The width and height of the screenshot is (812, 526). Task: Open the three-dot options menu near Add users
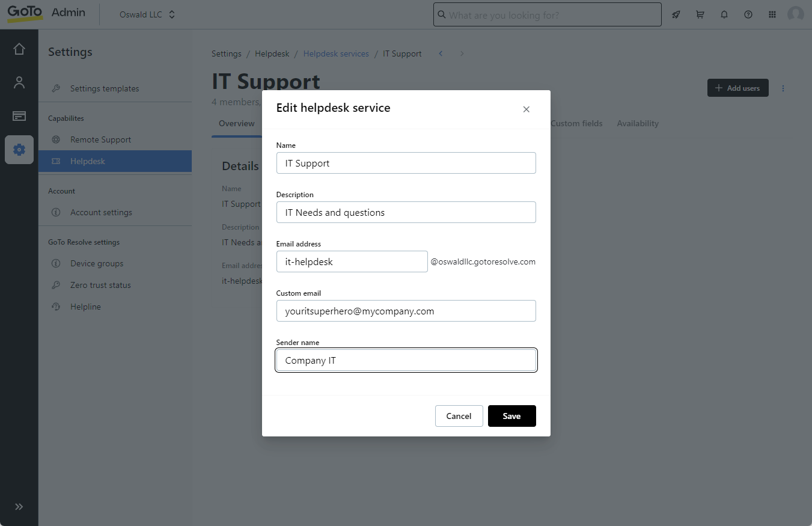783,88
